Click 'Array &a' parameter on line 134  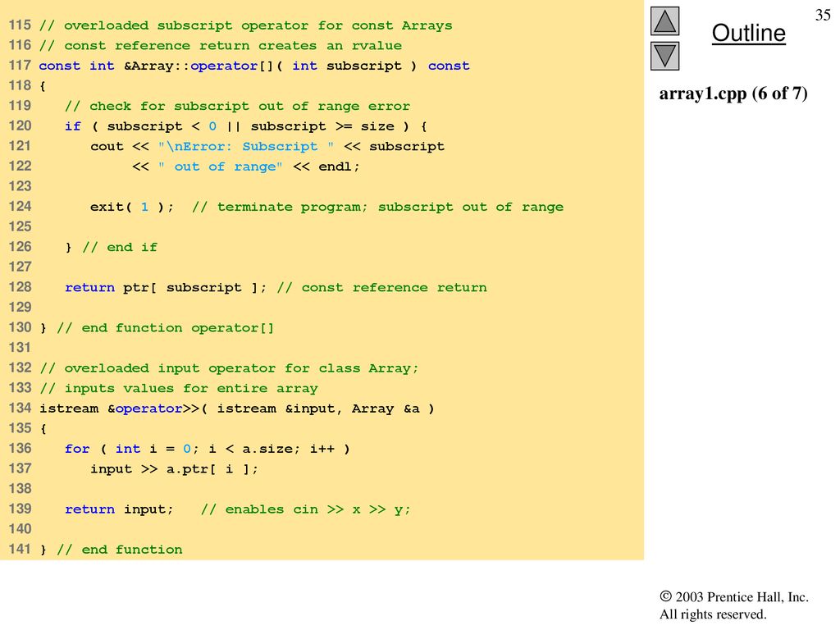coord(386,409)
